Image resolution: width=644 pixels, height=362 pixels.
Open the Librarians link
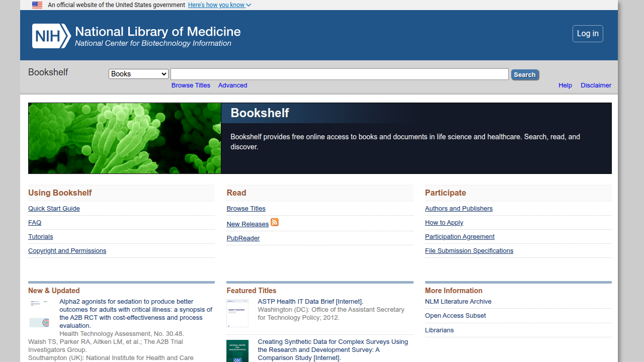pos(439,330)
